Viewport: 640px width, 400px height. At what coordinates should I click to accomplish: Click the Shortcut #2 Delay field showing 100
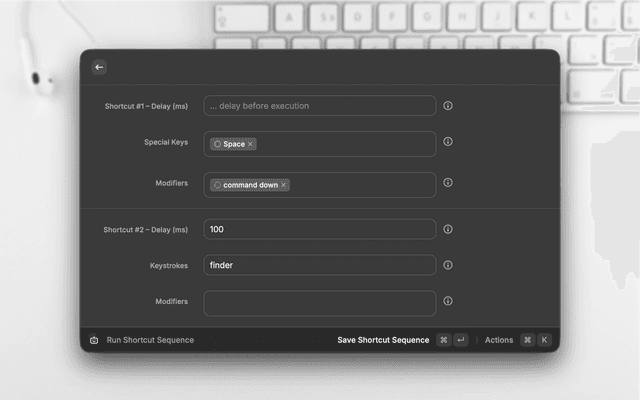tap(319, 229)
